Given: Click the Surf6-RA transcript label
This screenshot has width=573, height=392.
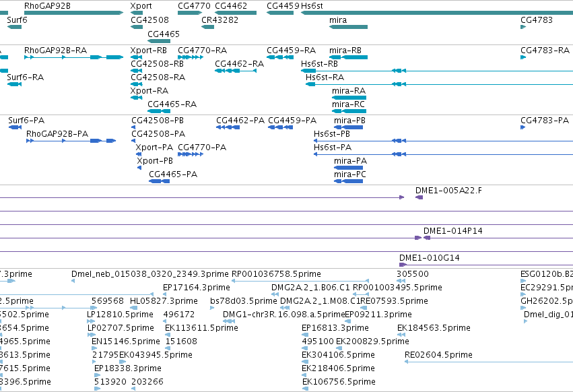Looking at the screenshot, I should pyautogui.click(x=25, y=77).
